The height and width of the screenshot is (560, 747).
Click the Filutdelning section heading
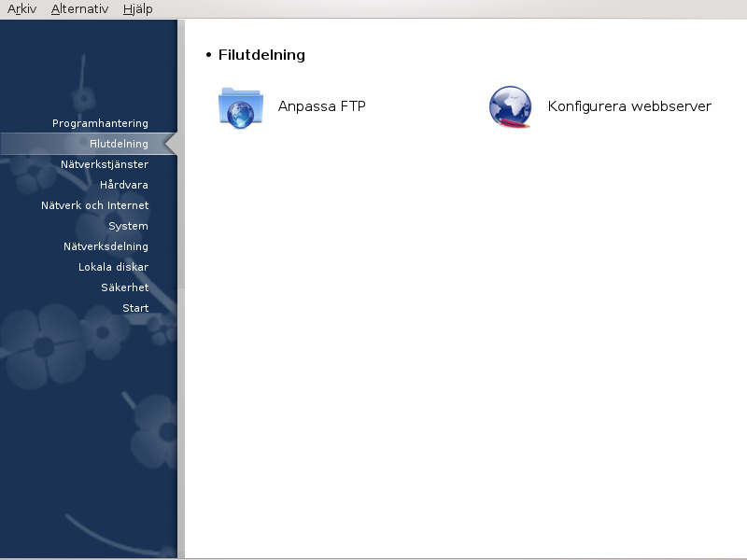tap(261, 55)
